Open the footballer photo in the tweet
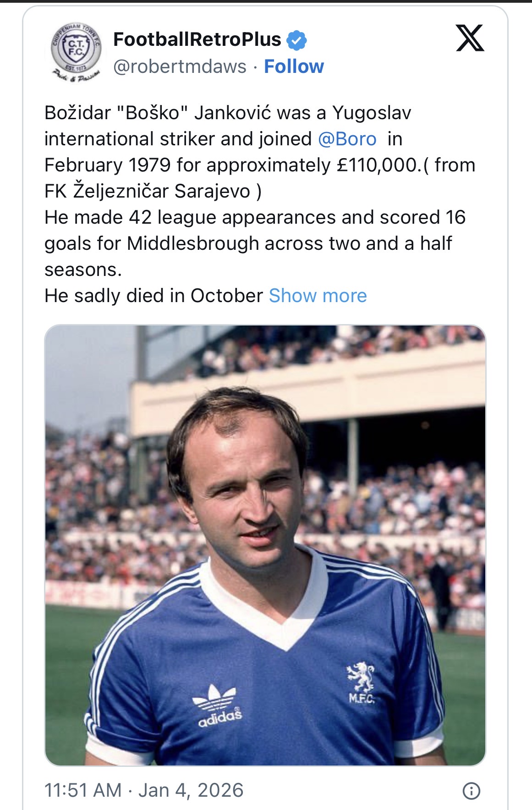The width and height of the screenshot is (532, 810). click(265, 545)
